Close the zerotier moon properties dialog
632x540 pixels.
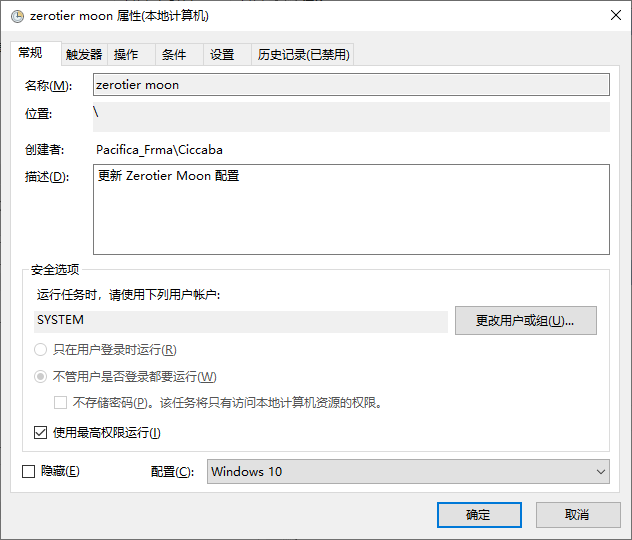615,16
